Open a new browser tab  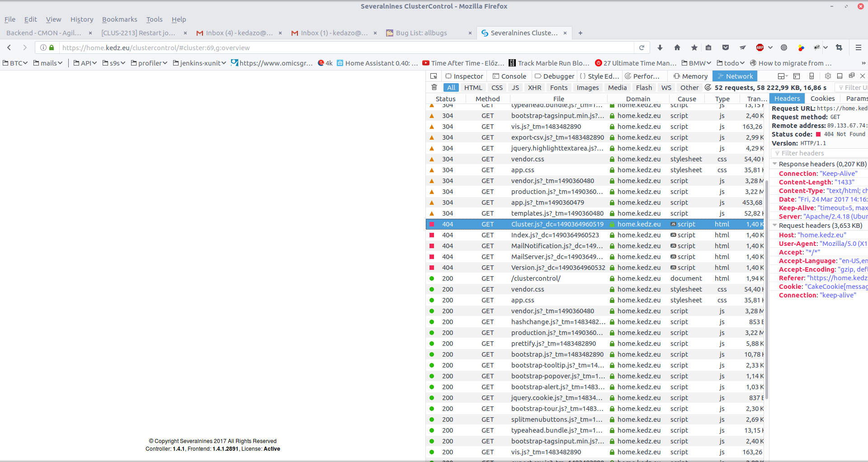pyautogui.click(x=580, y=33)
